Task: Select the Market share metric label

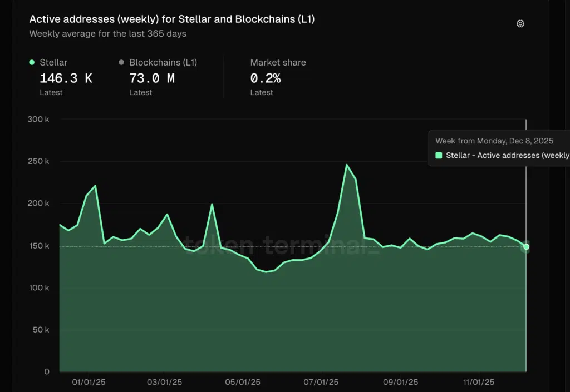Action: [x=278, y=63]
